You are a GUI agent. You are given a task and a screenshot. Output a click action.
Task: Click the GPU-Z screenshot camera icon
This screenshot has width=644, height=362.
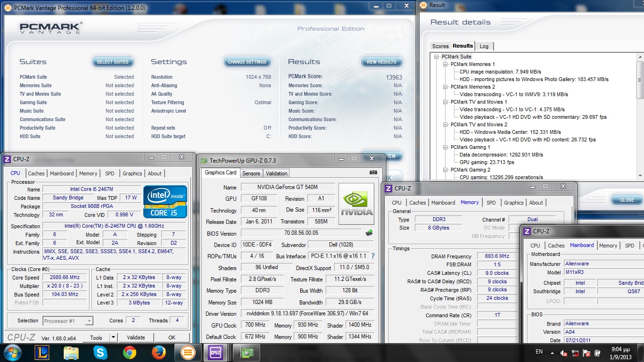[x=373, y=173]
